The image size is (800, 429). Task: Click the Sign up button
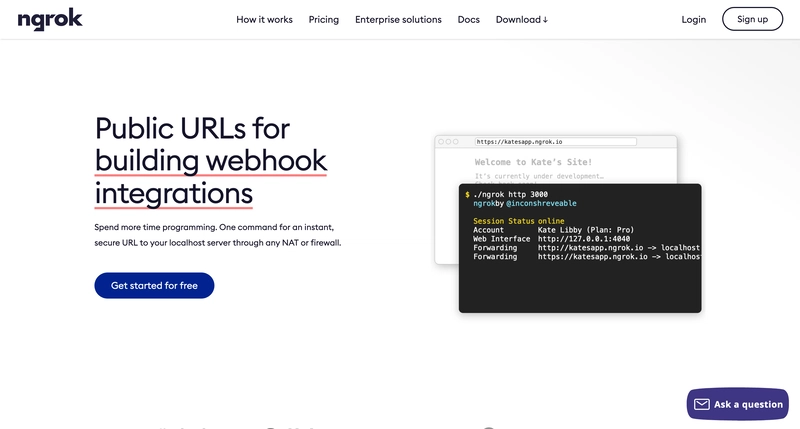(752, 19)
